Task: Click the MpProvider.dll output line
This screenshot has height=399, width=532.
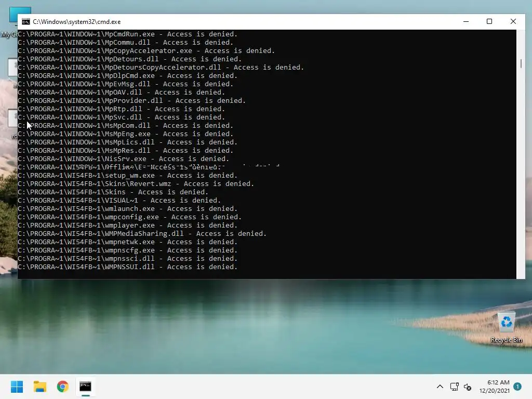Action: [x=131, y=100]
